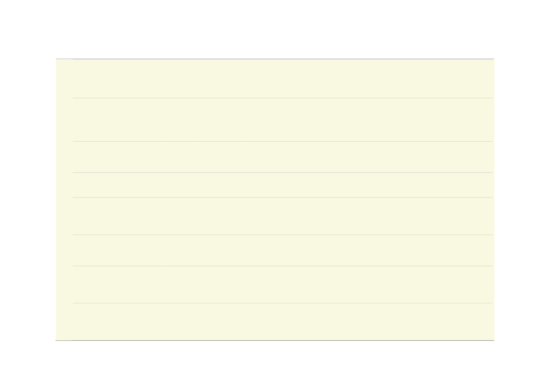Click the fourth empty row
Screen dimensions: 554x392
[282, 185]
